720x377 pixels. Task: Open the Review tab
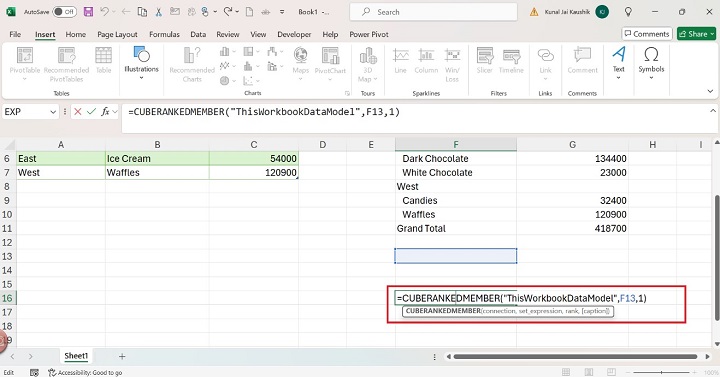coord(228,34)
